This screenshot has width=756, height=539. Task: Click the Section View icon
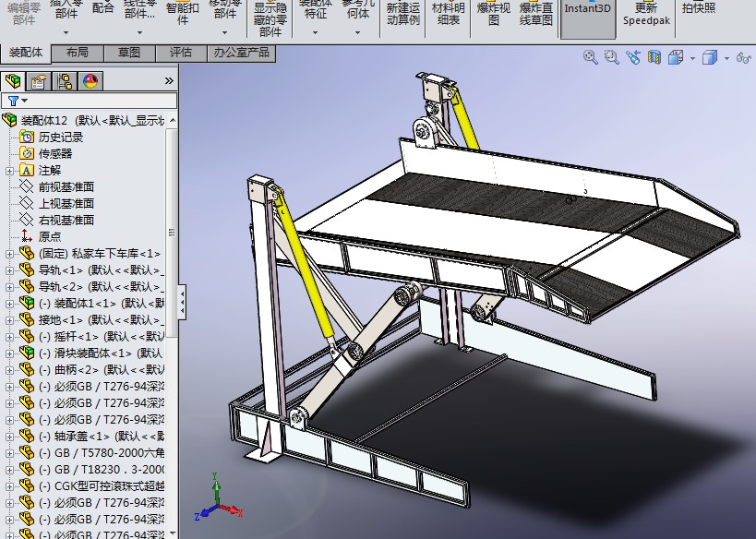654,57
